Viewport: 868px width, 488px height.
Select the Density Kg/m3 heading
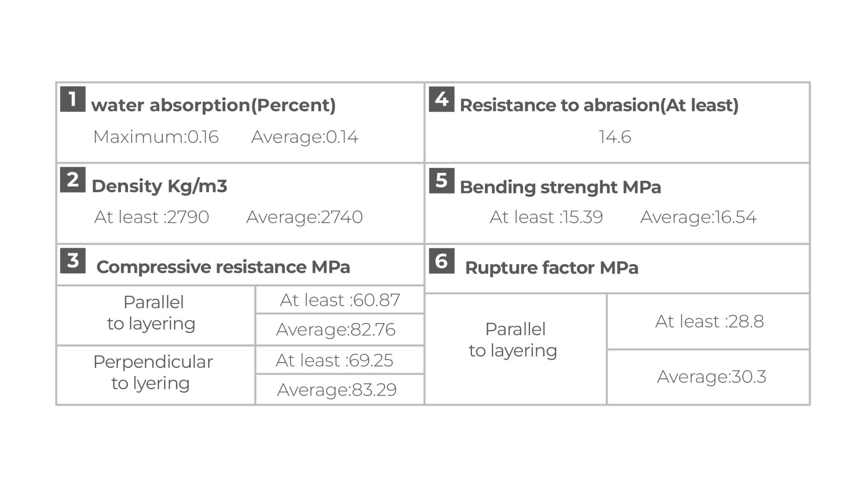[x=159, y=186]
